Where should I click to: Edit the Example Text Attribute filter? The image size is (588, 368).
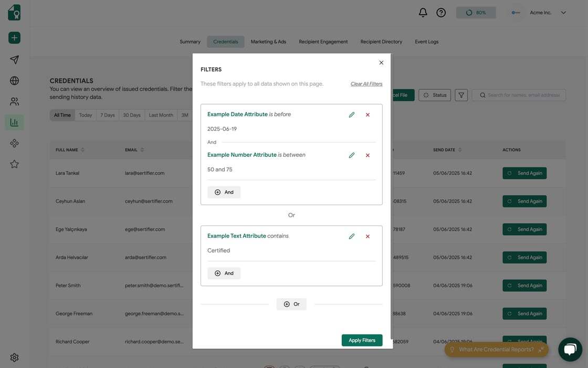coord(351,236)
